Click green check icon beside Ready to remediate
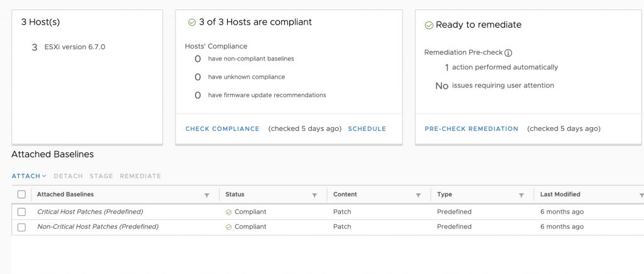 pos(429,25)
